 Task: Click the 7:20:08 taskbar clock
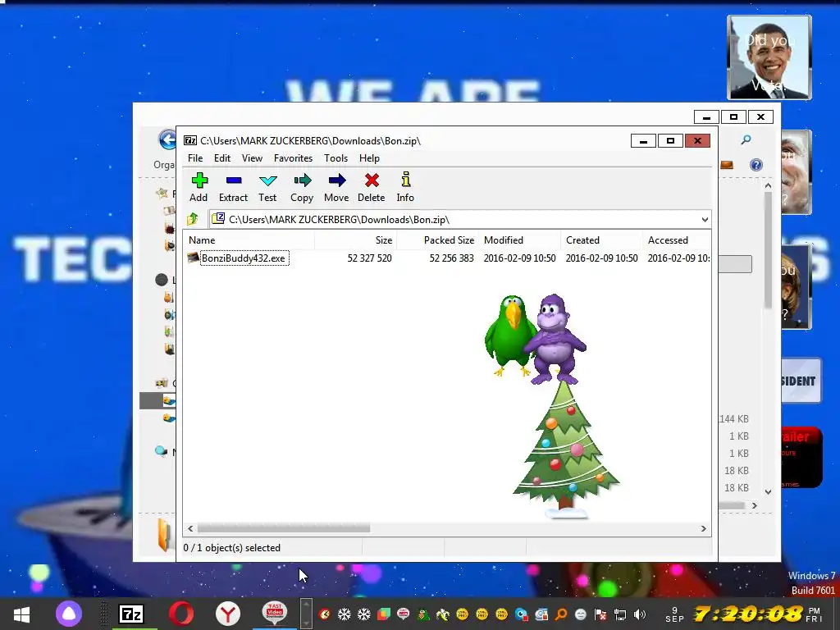[748, 614]
